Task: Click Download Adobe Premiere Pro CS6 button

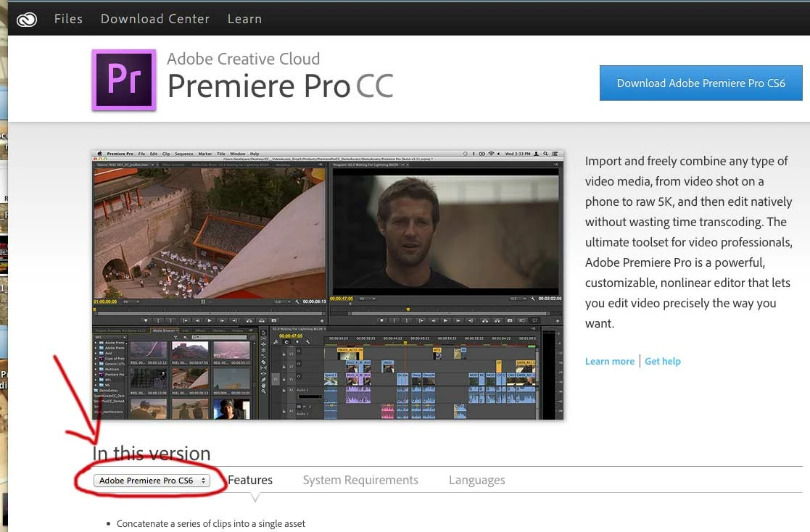Action: pyautogui.click(x=701, y=83)
